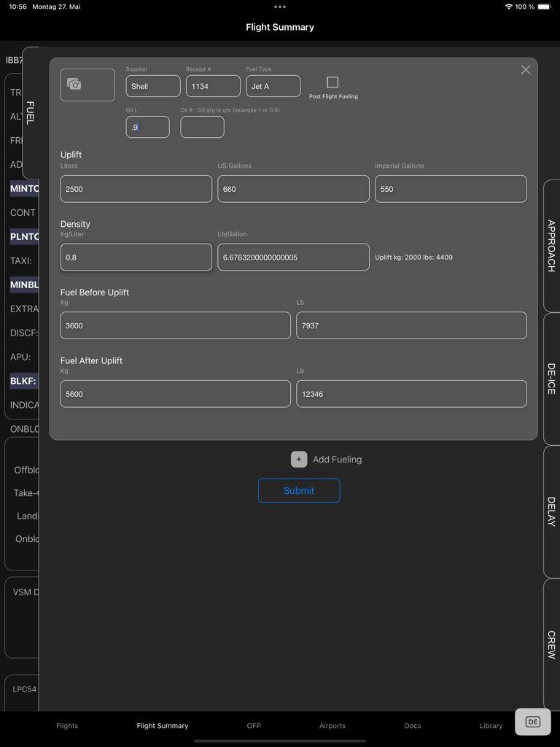This screenshot has width=560, height=747.
Task: Switch to the APPROACH side tab
Action: pos(551,245)
